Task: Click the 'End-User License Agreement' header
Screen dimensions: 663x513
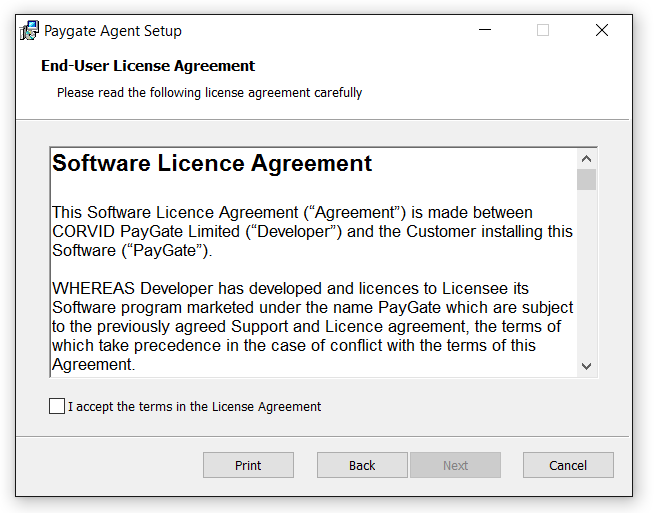Action: tap(148, 66)
